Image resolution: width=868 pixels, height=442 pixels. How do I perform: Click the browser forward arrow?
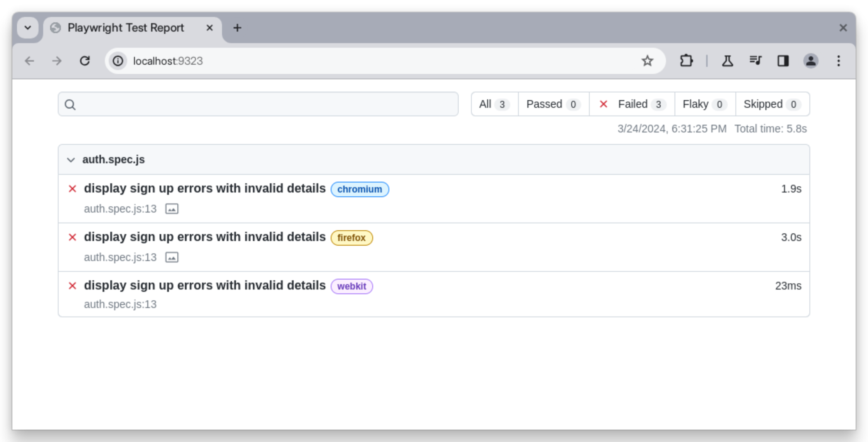tap(57, 61)
